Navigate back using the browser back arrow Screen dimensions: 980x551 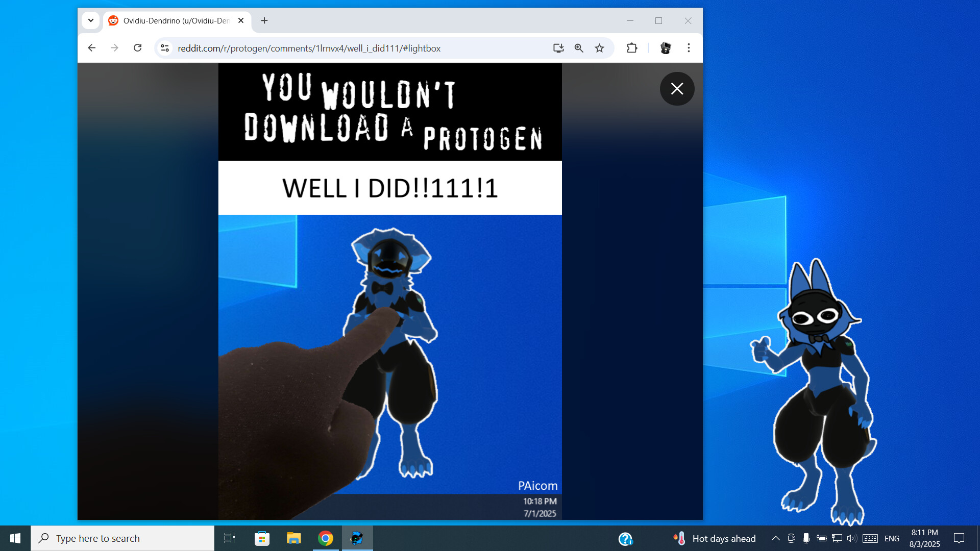tap(91, 48)
